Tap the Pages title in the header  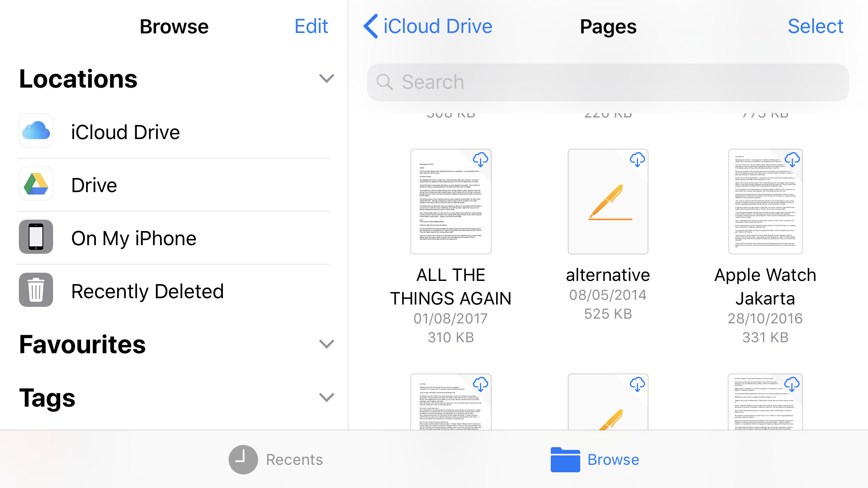pos(608,27)
